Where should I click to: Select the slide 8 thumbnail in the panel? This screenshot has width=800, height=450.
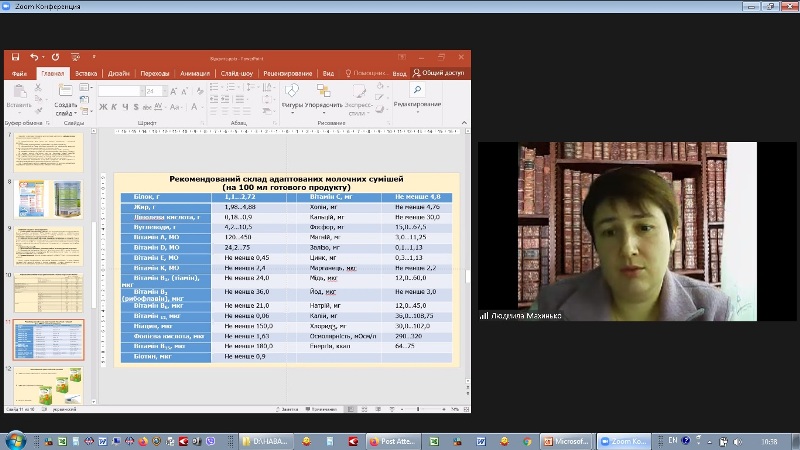[49, 199]
